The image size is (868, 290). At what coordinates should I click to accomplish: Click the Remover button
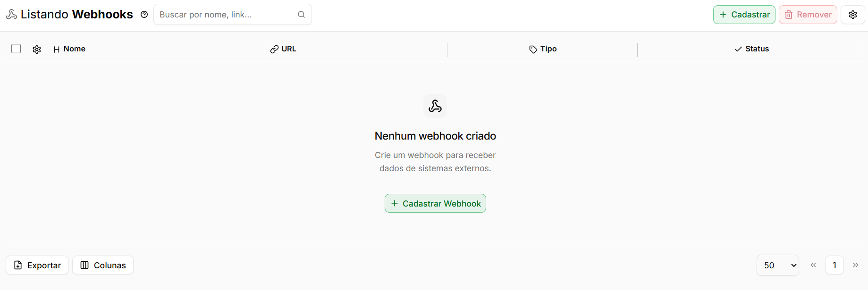808,15
